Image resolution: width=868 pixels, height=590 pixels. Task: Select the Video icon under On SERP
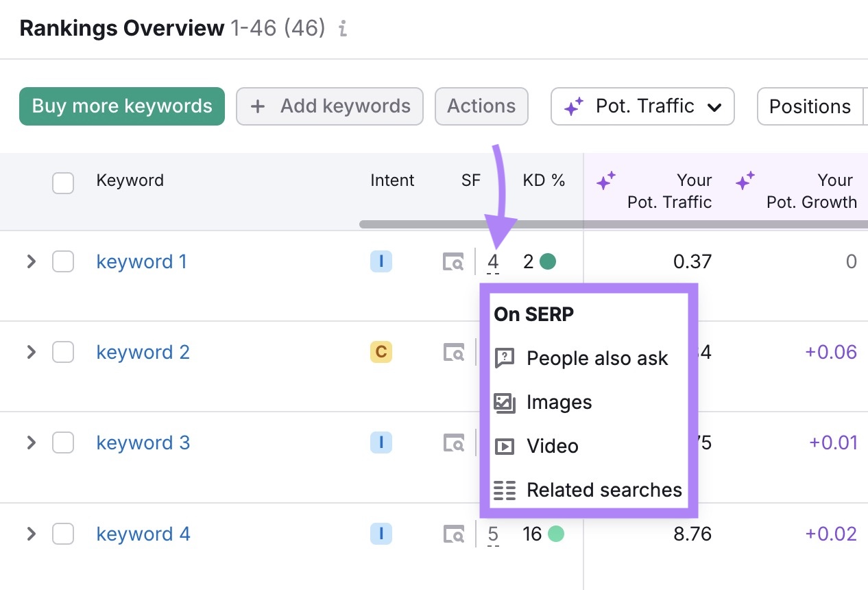pyautogui.click(x=504, y=446)
